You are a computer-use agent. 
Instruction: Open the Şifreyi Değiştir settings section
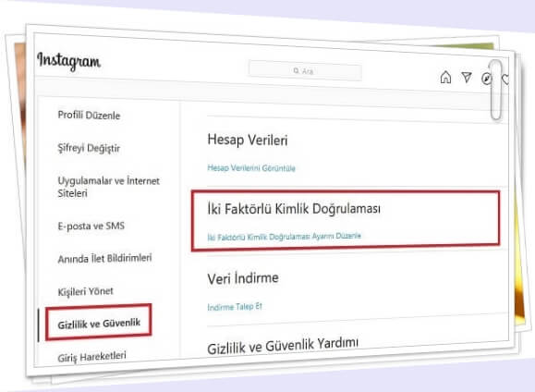pyautogui.click(x=89, y=148)
